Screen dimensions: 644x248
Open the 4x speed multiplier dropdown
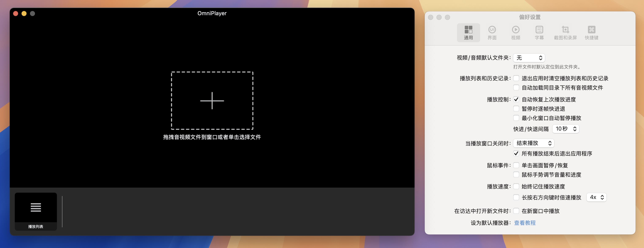(x=596, y=197)
